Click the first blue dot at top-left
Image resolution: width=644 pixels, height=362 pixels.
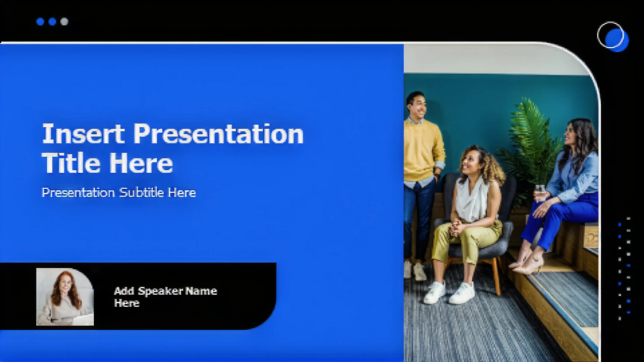pyautogui.click(x=40, y=22)
